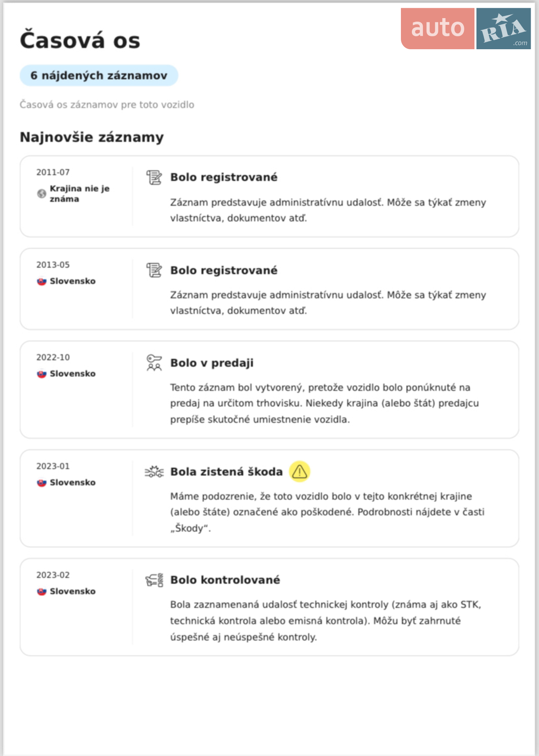The image size is (539, 756).
Task: Select the 2023-02 timeline date
Action: click(53, 575)
